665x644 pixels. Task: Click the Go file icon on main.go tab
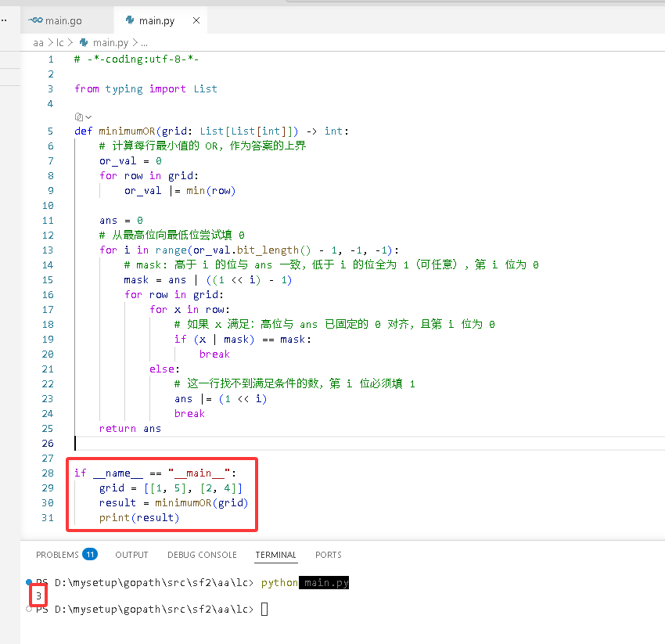click(36, 20)
